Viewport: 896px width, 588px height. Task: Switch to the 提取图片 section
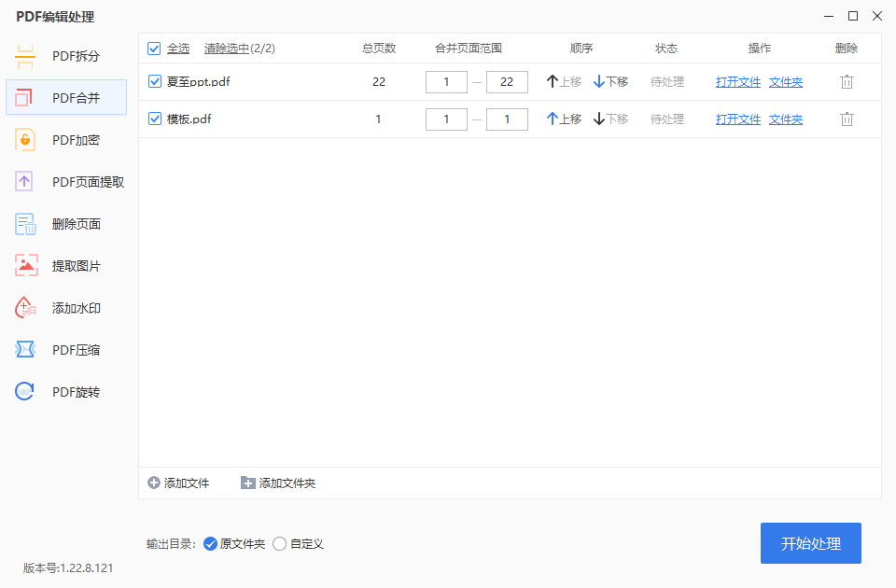(66, 266)
